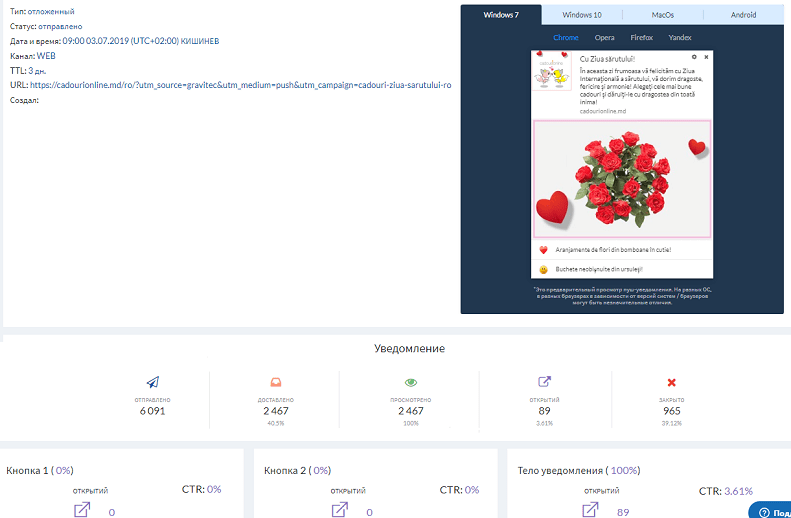Click open icon under Кнопка 1

pyautogui.click(x=83, y=510)
